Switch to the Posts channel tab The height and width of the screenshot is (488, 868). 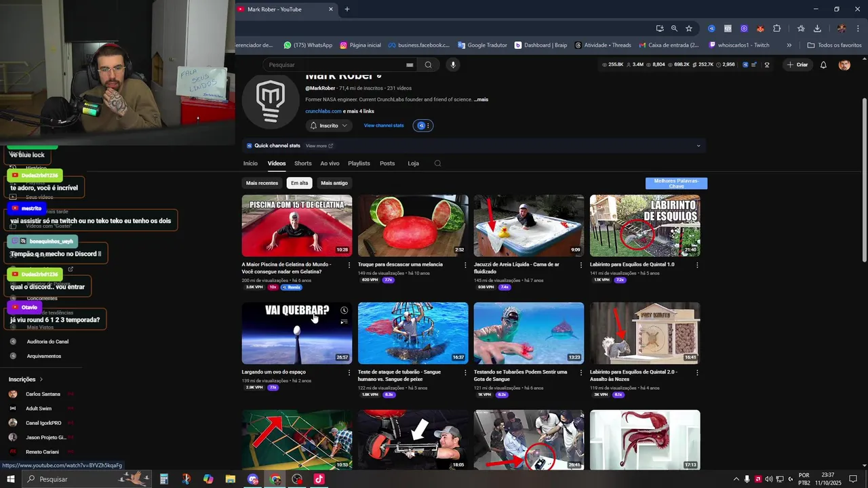(x=387, y=163)
